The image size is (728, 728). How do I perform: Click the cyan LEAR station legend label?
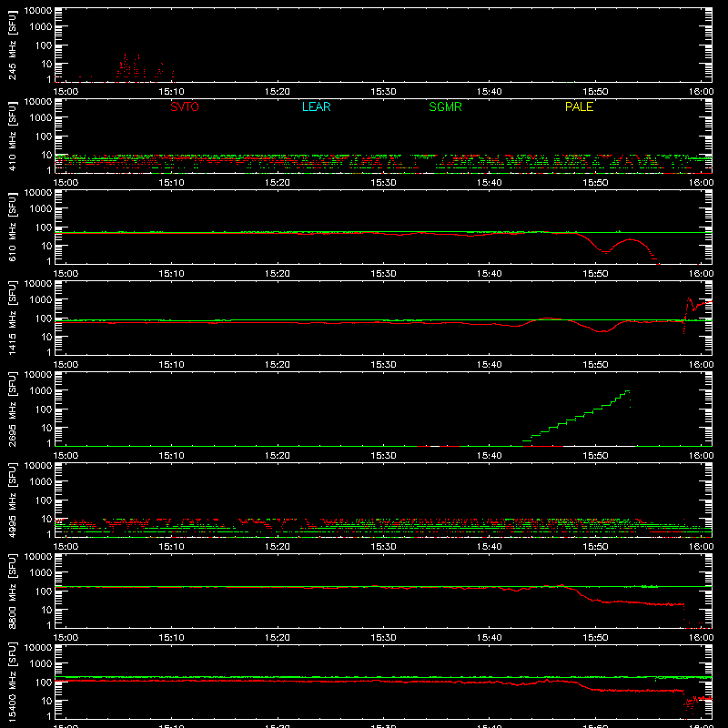(x=316, y=106)
